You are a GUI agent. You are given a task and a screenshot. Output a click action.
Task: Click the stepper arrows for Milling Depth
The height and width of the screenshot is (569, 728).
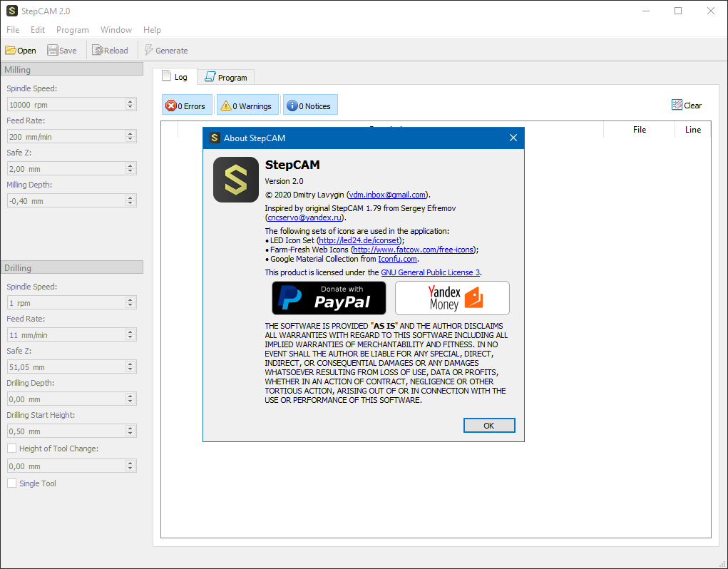[x=130, y=200]
